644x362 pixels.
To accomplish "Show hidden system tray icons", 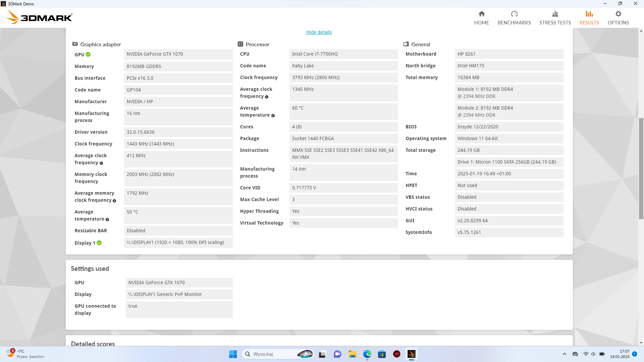I will 565,354.
